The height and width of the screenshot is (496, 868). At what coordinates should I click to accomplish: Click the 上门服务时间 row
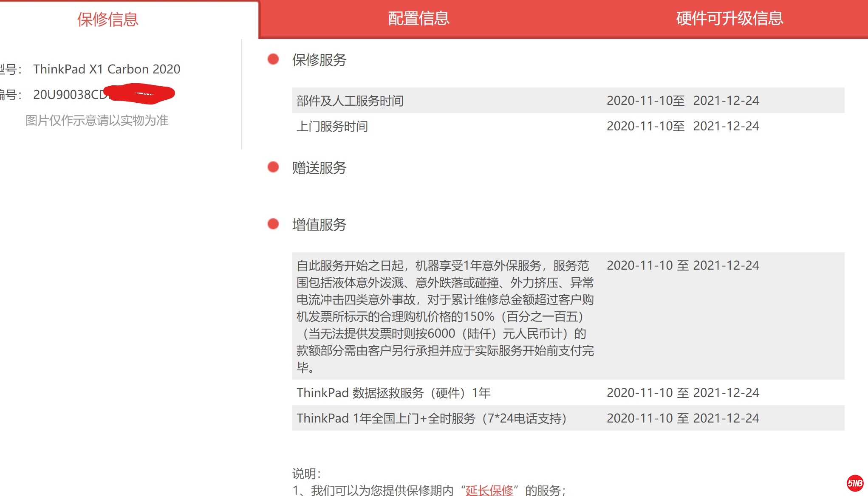(x=332, y=126)
